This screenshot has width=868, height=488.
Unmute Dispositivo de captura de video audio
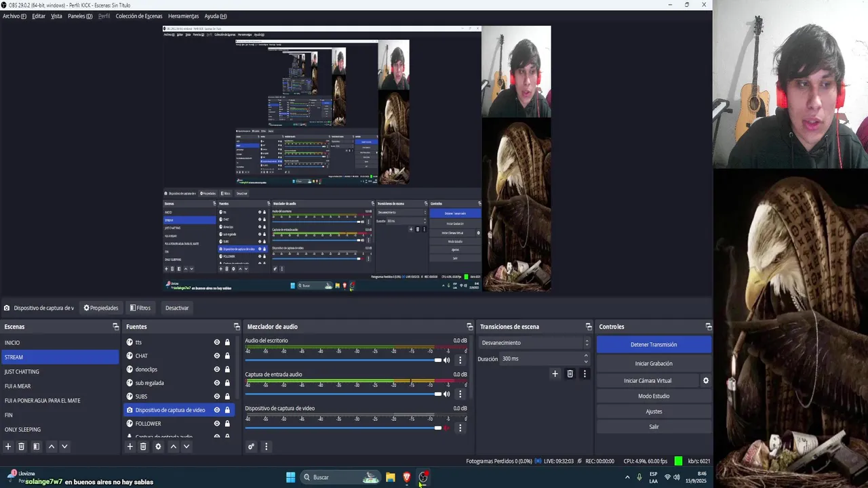(446, 428)
